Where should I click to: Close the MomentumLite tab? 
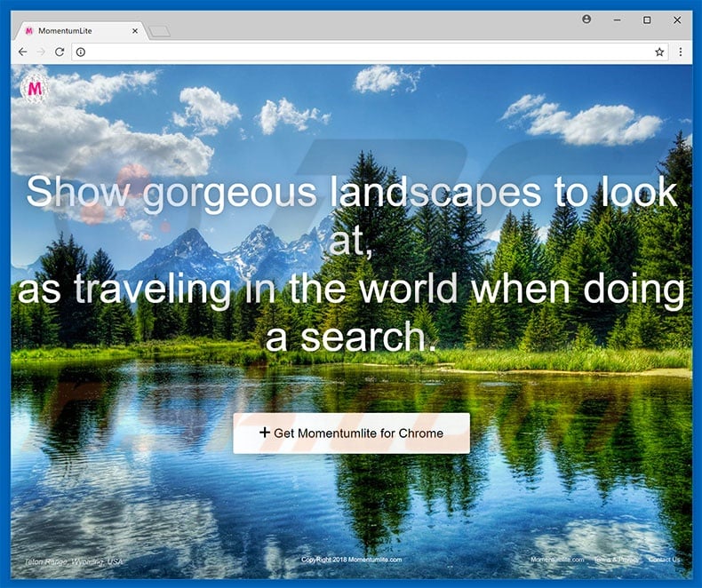pos(135,31)
